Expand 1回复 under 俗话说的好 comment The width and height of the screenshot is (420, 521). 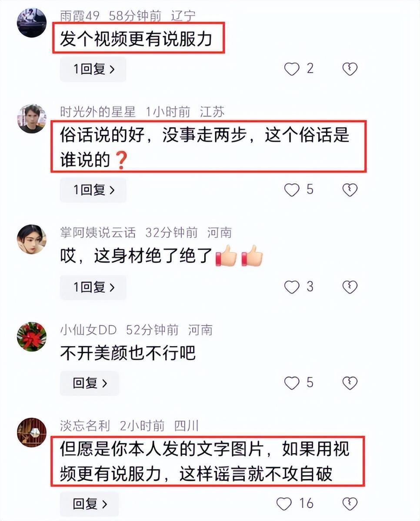(x=93, y=190)
